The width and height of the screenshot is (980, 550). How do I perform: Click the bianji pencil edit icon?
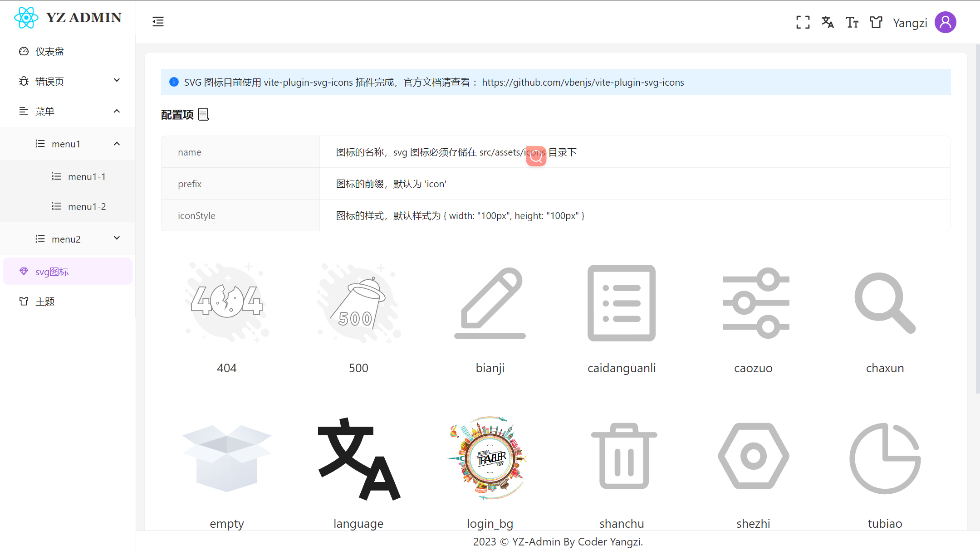pyautogui.click(x=490, y=303)
